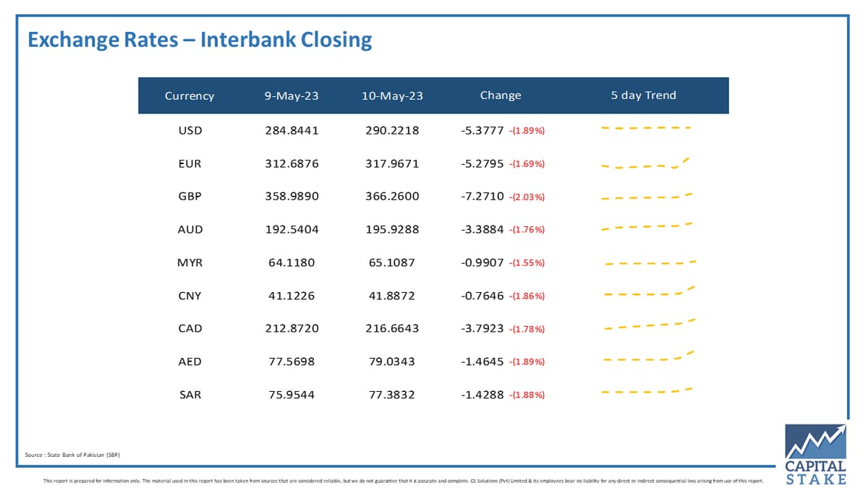
Task: Click the CAD value 212.8720
Action: pos(292,328)
